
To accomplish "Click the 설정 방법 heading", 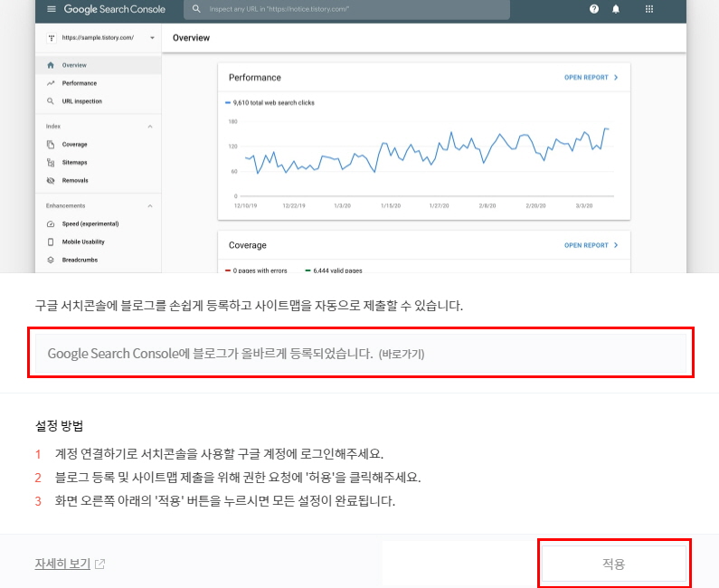I will (x=59, y=426).
